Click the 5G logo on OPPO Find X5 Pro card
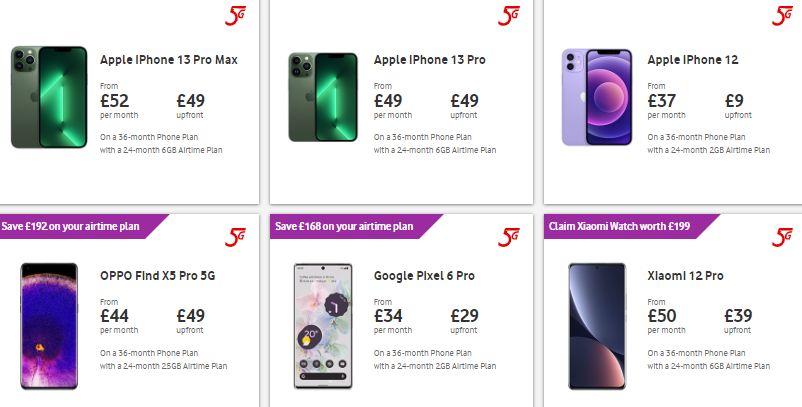Viewport: 802px width, 407px height. (x=236, y=236)
